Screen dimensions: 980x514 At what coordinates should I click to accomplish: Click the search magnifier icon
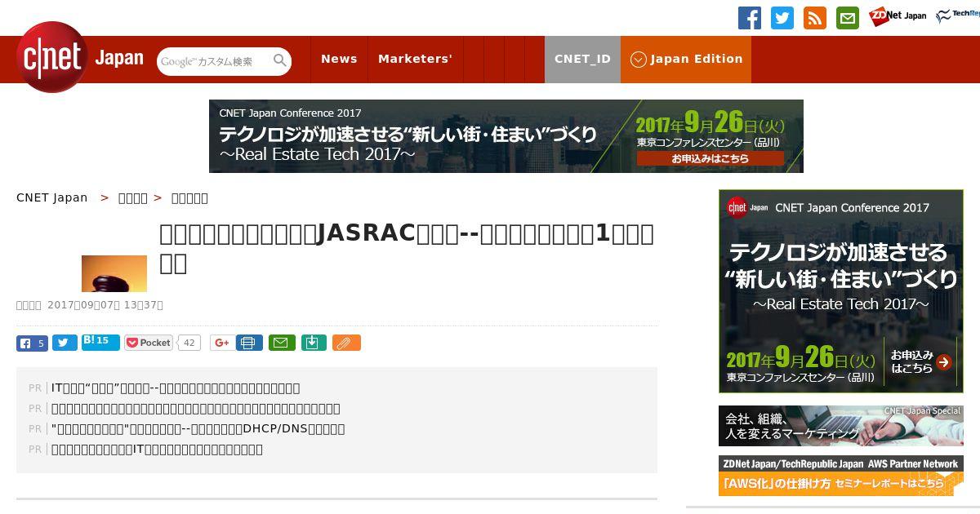tap(280, 61)
